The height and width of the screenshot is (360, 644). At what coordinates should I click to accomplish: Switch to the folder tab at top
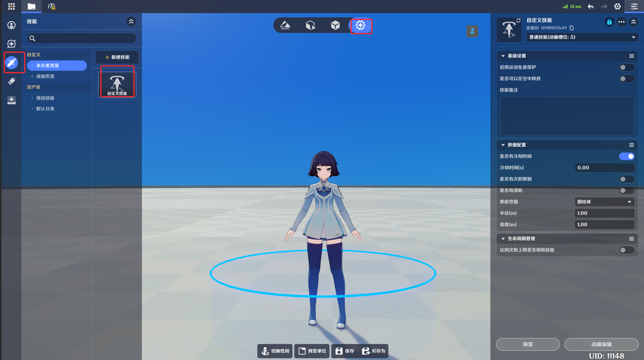(32, 6)
